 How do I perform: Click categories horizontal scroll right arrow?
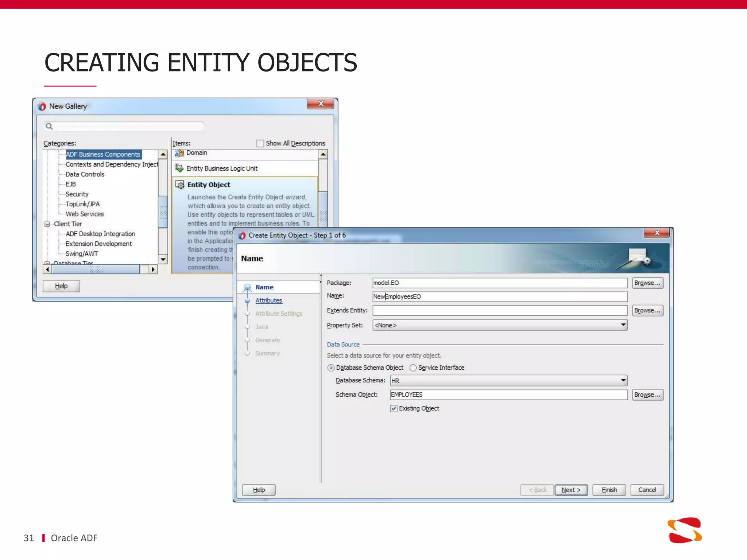(x=153, y=269)
